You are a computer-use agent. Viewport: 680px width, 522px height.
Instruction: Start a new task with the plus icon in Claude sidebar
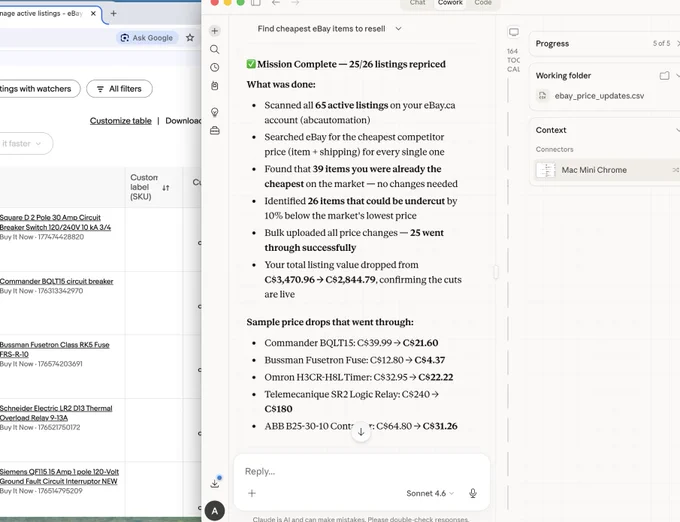pos(214,31)
